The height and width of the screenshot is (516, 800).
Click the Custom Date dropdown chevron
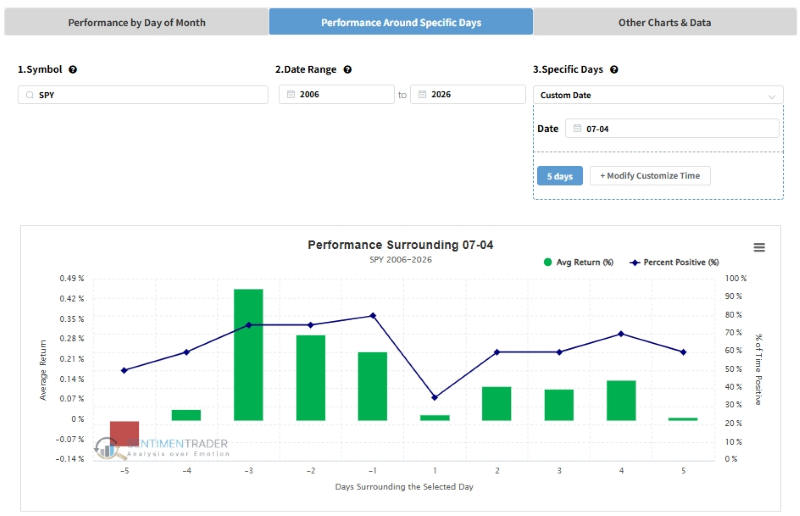pyautogui.click(x=772, y=96)
